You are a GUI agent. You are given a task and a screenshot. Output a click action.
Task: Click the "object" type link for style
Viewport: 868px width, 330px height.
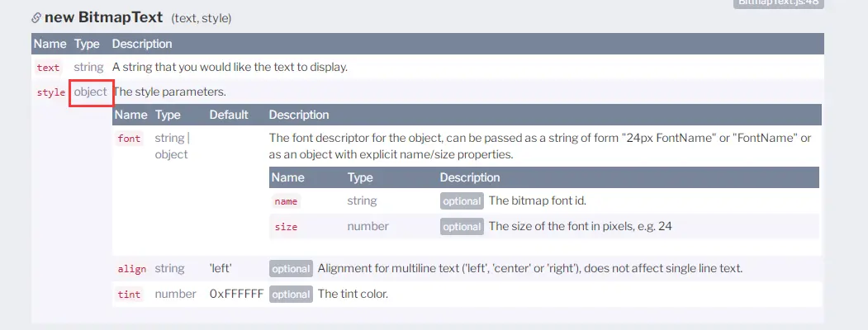coord(90,92)
